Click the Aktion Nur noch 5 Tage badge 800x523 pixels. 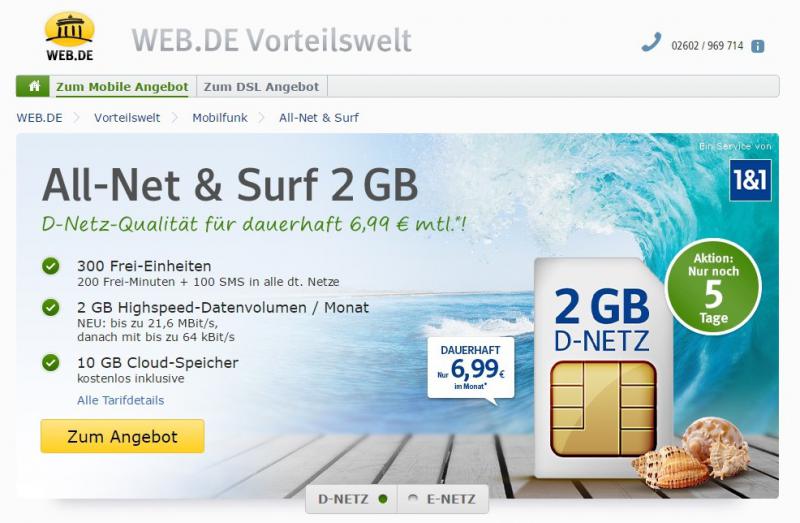point(713,287)
